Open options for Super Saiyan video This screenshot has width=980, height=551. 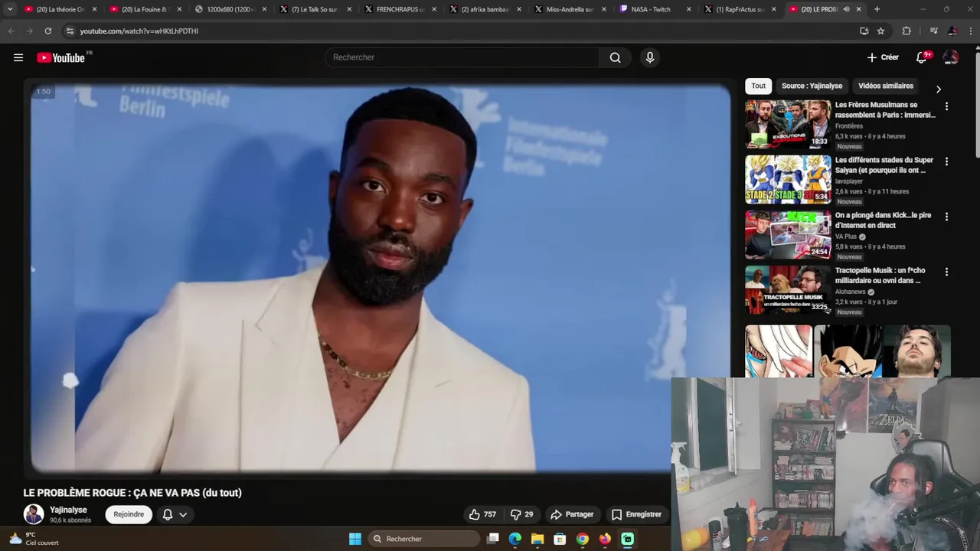tap(946, 161)
